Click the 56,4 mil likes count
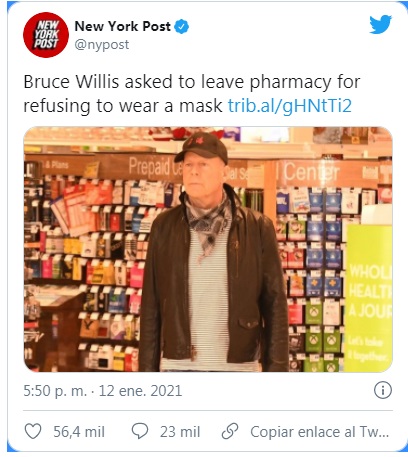 [x=79, y=432]
